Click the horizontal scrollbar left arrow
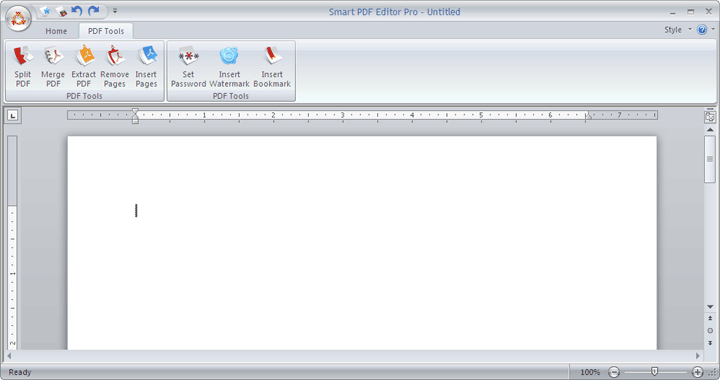Screen dimensions: 720x380 9,356
